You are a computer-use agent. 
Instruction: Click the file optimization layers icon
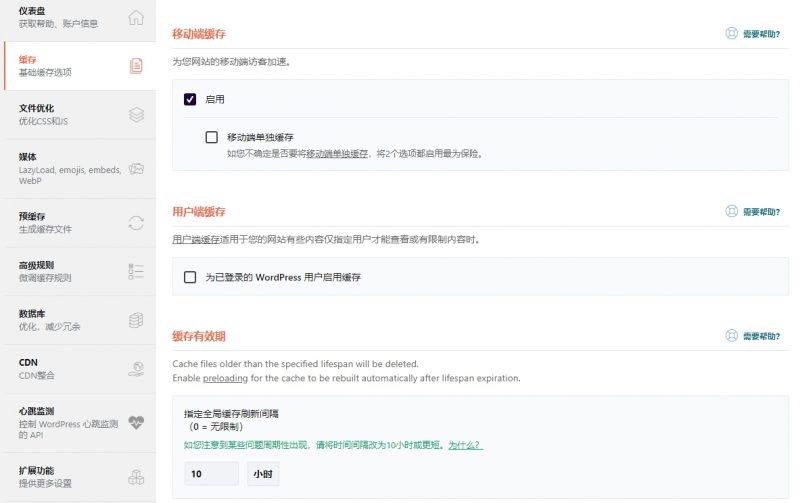[136, 115]
